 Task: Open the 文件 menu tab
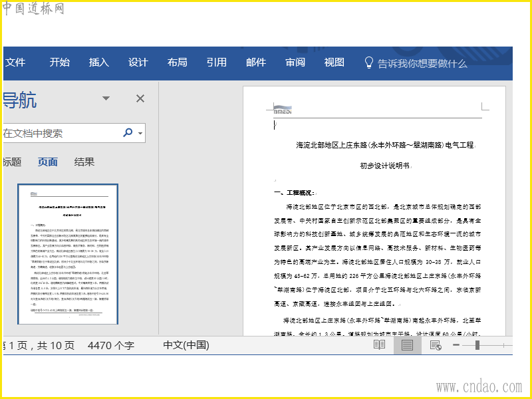[x=15, y=63]
